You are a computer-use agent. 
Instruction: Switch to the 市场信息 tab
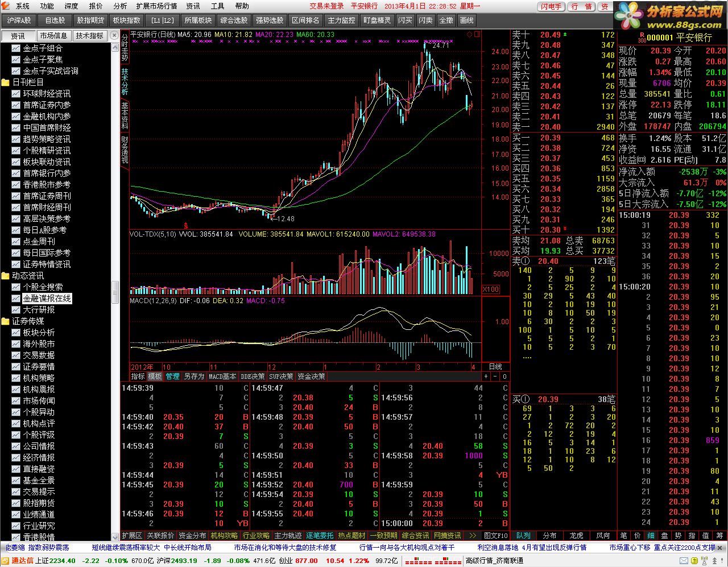(54, 36)
